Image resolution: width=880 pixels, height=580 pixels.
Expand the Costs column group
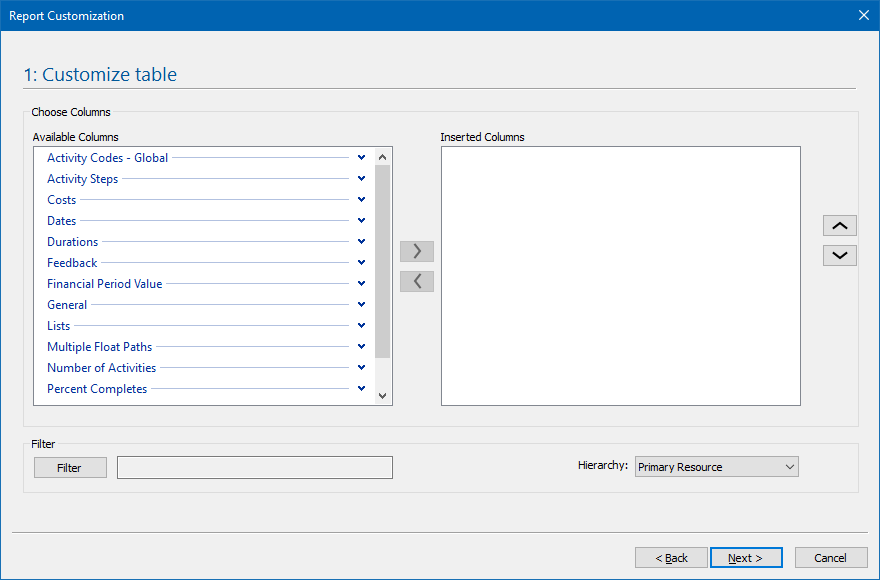tap(361, 200)
